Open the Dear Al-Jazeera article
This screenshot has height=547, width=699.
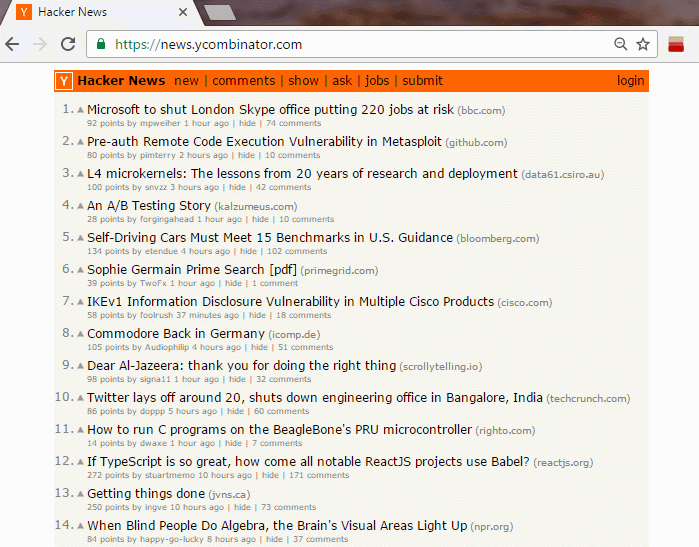[241, 366]
